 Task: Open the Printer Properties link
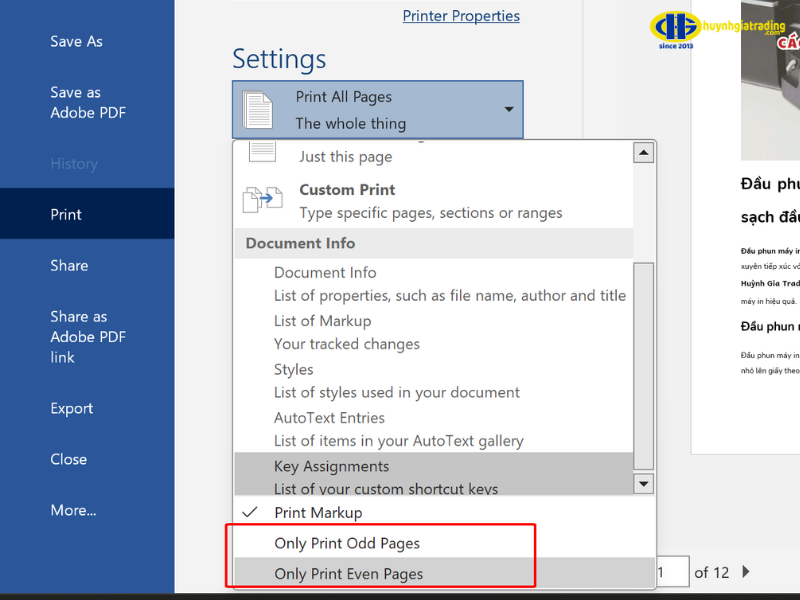point(461,16)
